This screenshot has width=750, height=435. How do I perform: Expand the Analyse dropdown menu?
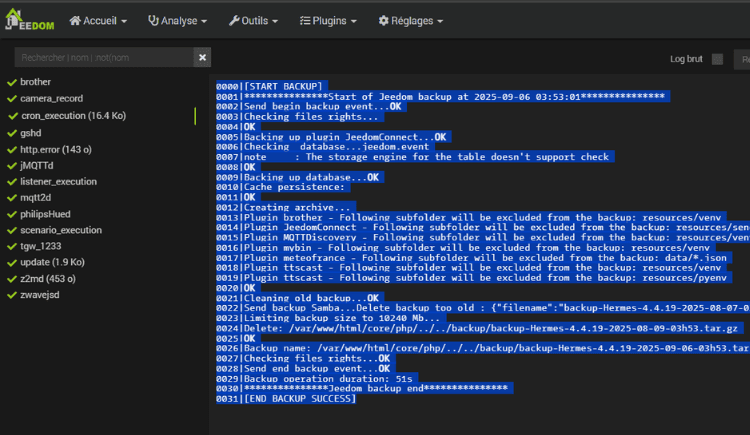coord(177,20)
